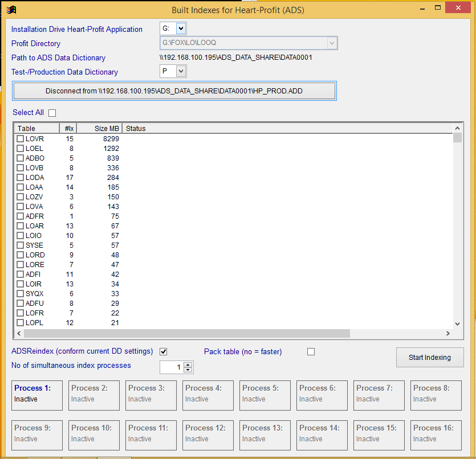This screenshot has width=476, height=459.
Task: Check the ADFR table checkbox
Action: point(21,216)
